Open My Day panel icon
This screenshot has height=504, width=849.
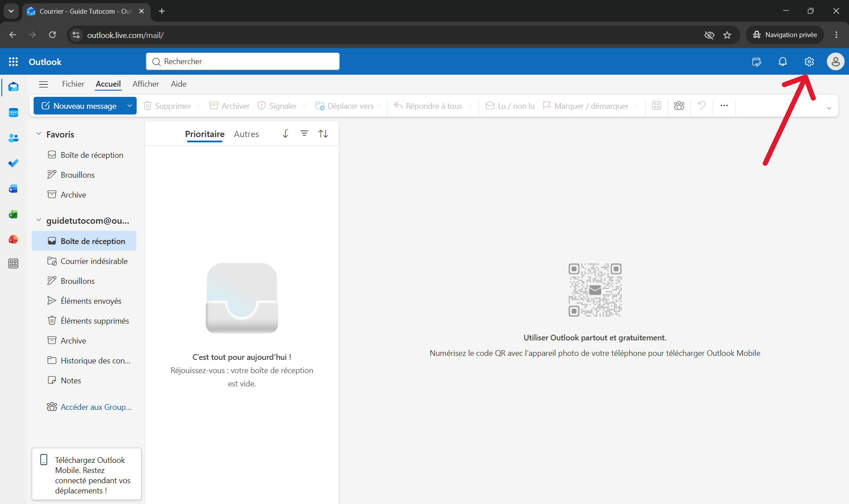757,62
